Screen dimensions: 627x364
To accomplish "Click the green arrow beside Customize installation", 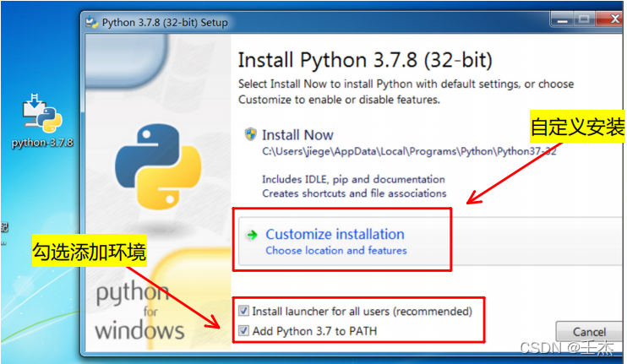I will tap(251, 235).
